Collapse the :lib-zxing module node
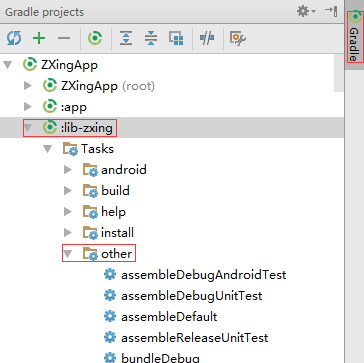 point(28,128)
